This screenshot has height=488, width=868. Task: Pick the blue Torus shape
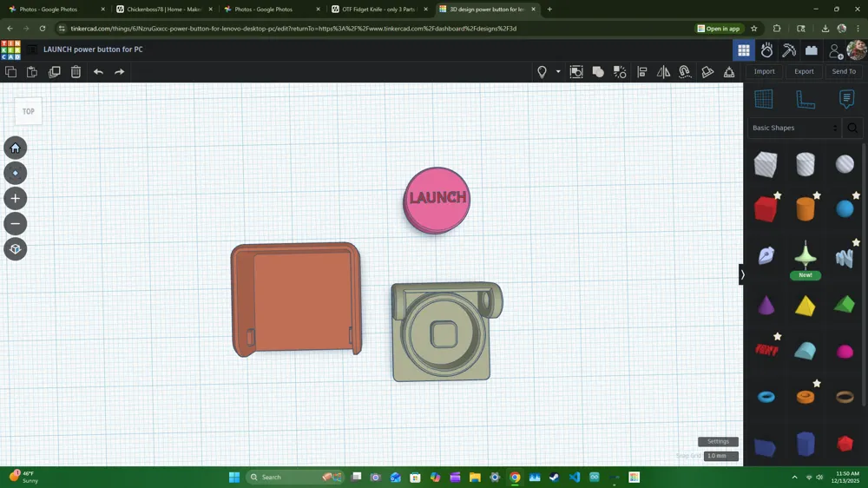(x=766, y=397)
